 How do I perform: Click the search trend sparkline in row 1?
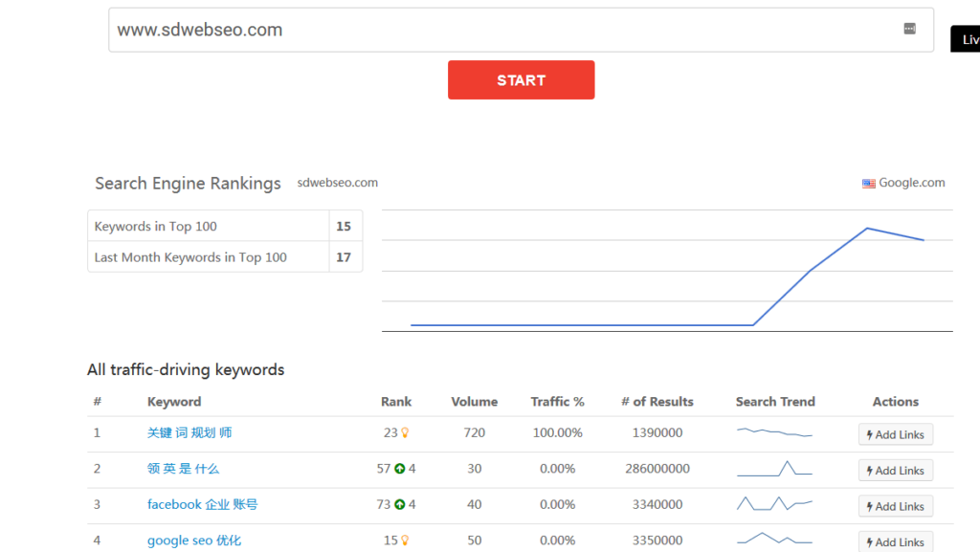coord(774,432)
